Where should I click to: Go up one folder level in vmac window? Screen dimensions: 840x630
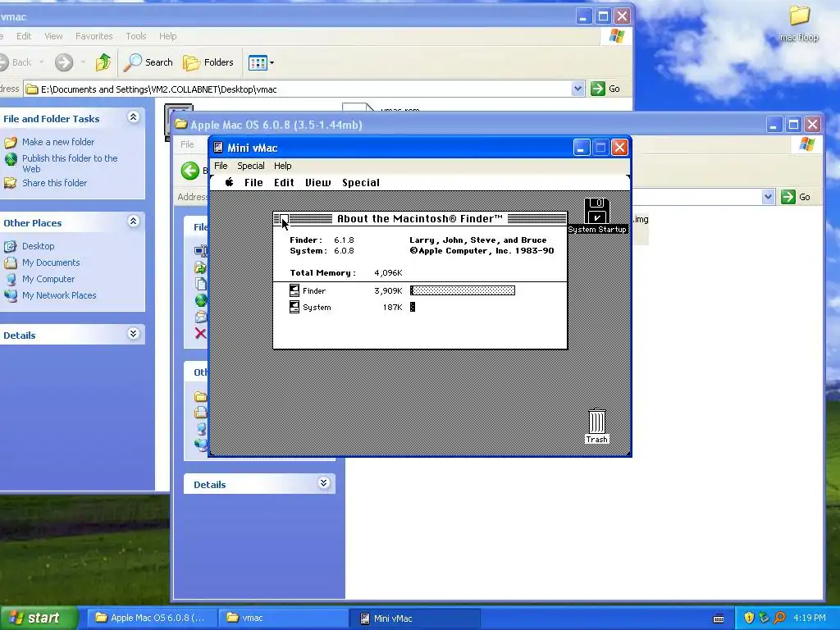[x=103, y=62]
